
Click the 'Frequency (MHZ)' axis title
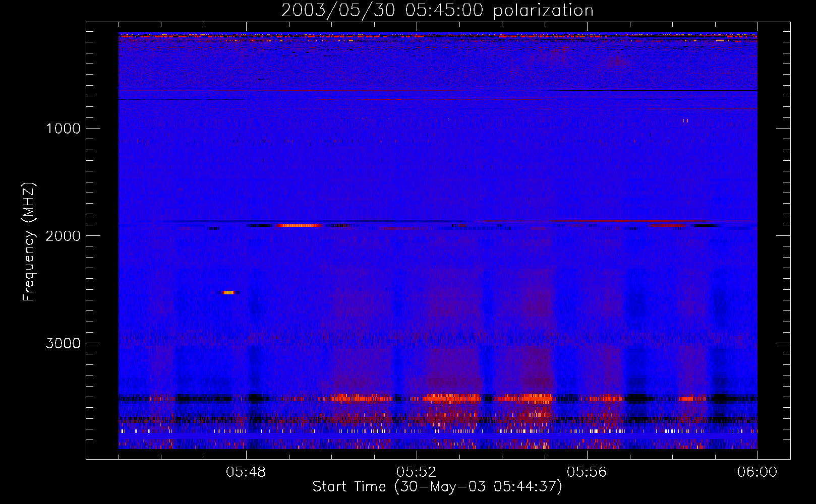pos(29,242)
